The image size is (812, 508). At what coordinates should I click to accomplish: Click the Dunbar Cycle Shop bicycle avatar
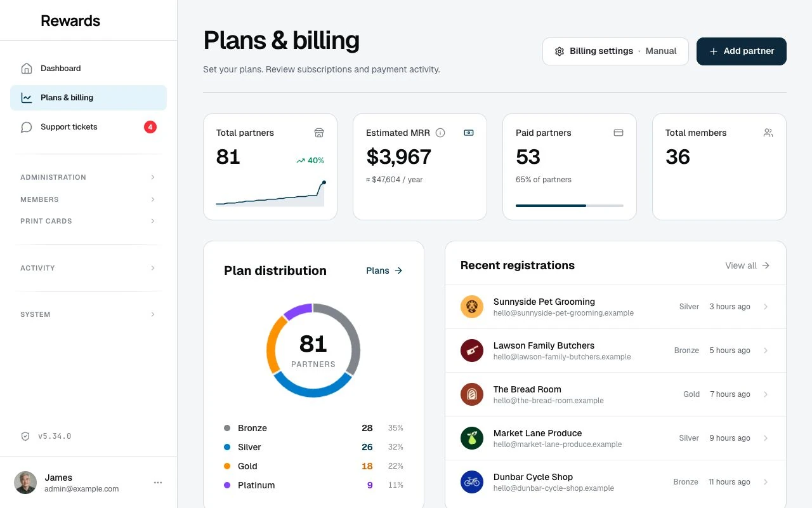point(472,482)
